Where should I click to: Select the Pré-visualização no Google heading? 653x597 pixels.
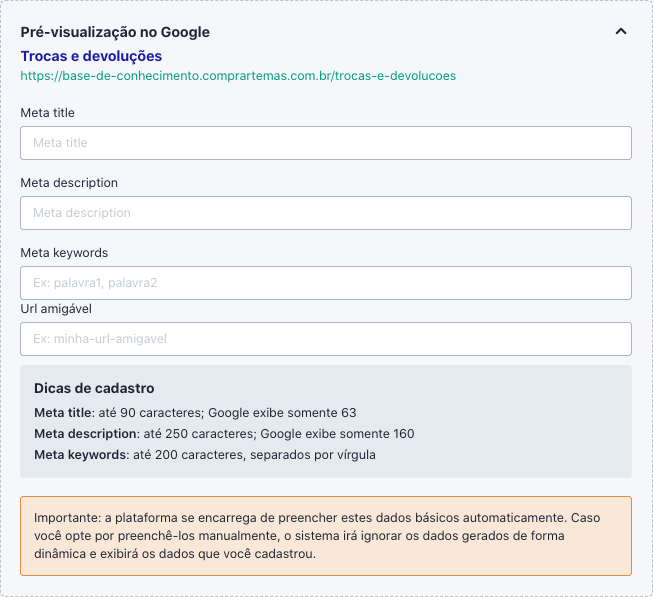pos(115,32)
